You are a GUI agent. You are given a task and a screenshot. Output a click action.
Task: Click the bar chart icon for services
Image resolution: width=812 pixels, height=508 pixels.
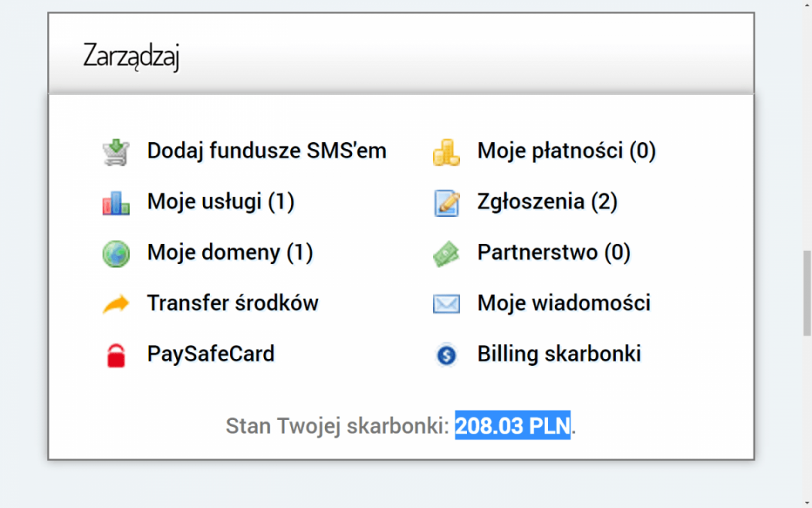click(116, 203)
